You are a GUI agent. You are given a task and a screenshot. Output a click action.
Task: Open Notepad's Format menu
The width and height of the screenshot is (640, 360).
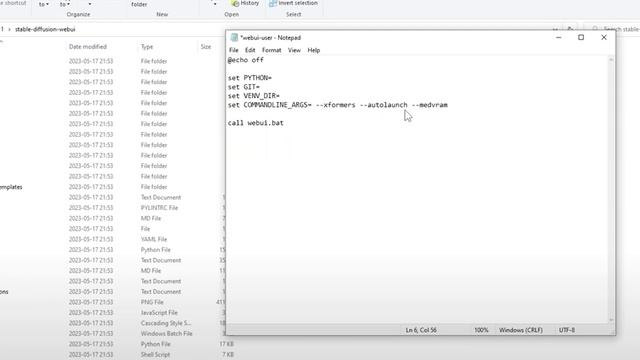(x=271, y=50)
